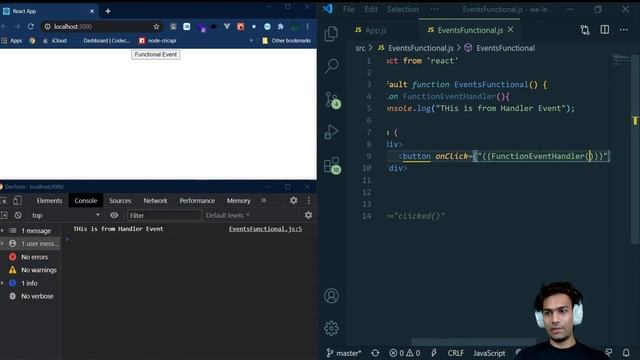Create a live expression with the eye icon
The height and width of the screenshot is (360, 640).
pos(114,215)
